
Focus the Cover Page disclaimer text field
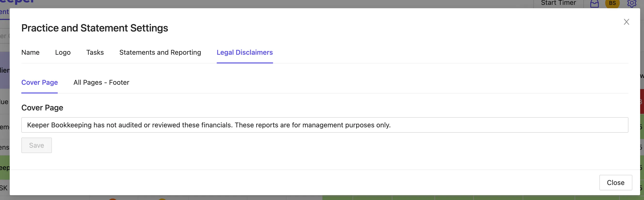(x=324, y=125)
